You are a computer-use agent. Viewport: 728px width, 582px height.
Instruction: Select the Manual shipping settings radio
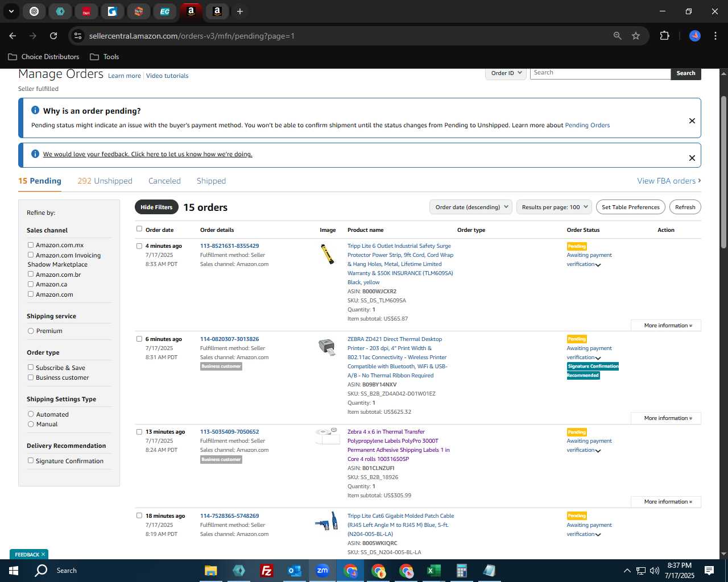click(x=31, y=424)
